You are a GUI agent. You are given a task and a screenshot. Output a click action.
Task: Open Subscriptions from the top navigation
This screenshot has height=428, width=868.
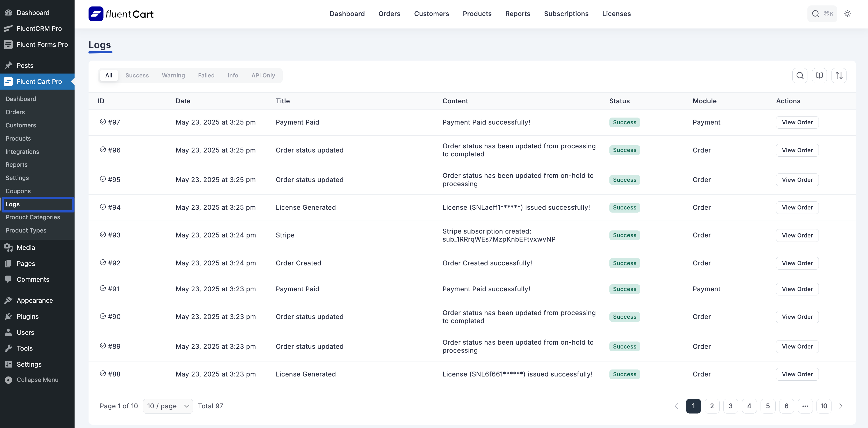click(566, 14)
